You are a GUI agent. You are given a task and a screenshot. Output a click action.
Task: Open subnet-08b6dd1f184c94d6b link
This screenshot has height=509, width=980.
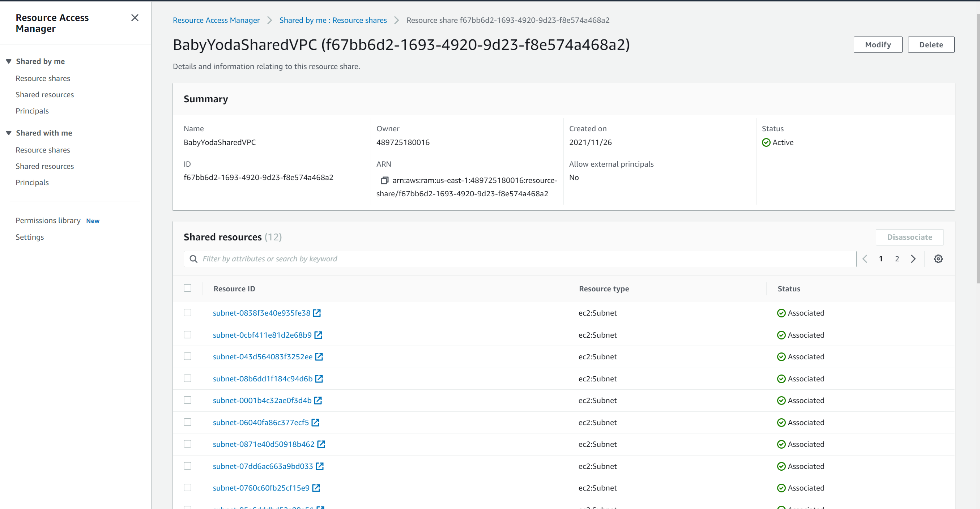pyautogui.click(x=263, y=378)
